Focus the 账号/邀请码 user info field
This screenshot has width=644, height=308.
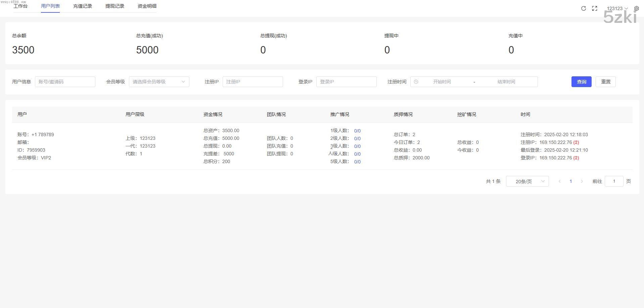pyautogui.click(x=65, y=82)
